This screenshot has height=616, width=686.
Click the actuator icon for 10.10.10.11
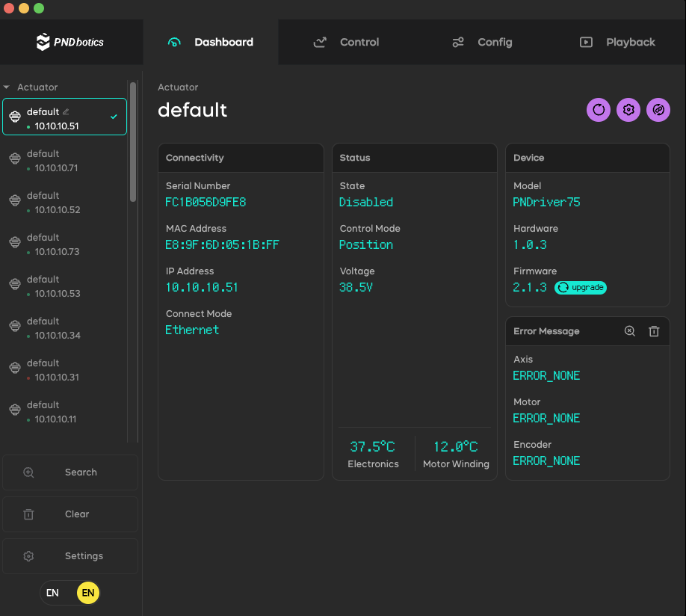pos(15,410)
